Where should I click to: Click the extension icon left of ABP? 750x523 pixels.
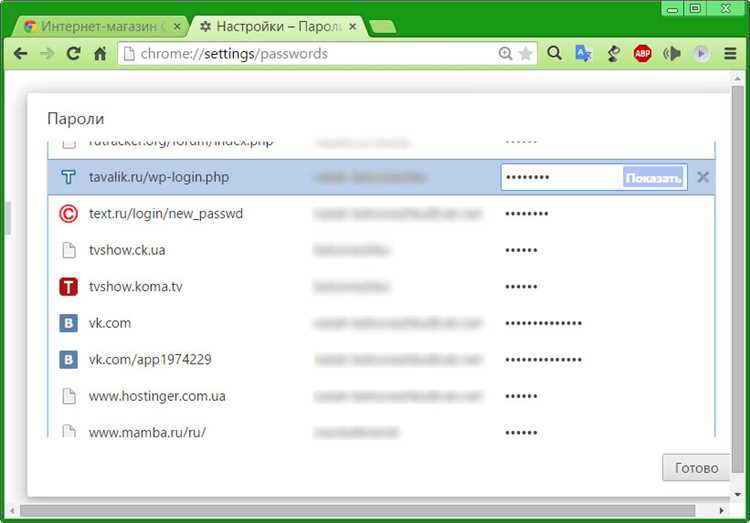pos(614,53)
